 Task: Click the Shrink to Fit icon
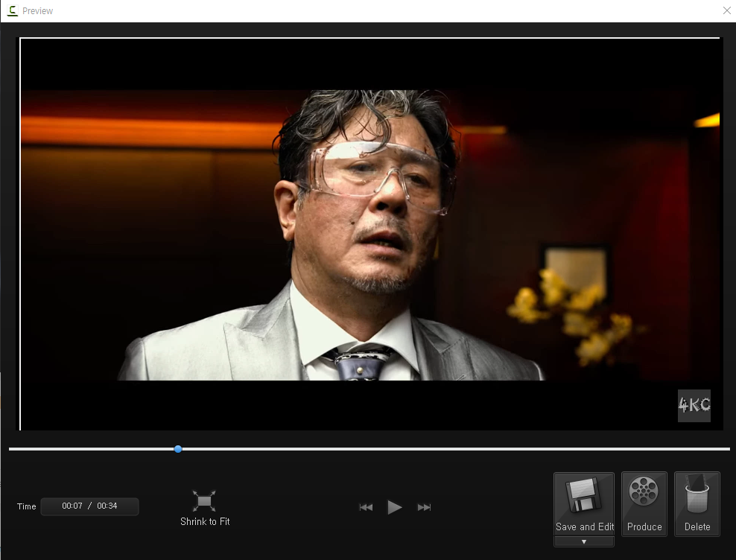pyautogui.click(x=204, y=501)
